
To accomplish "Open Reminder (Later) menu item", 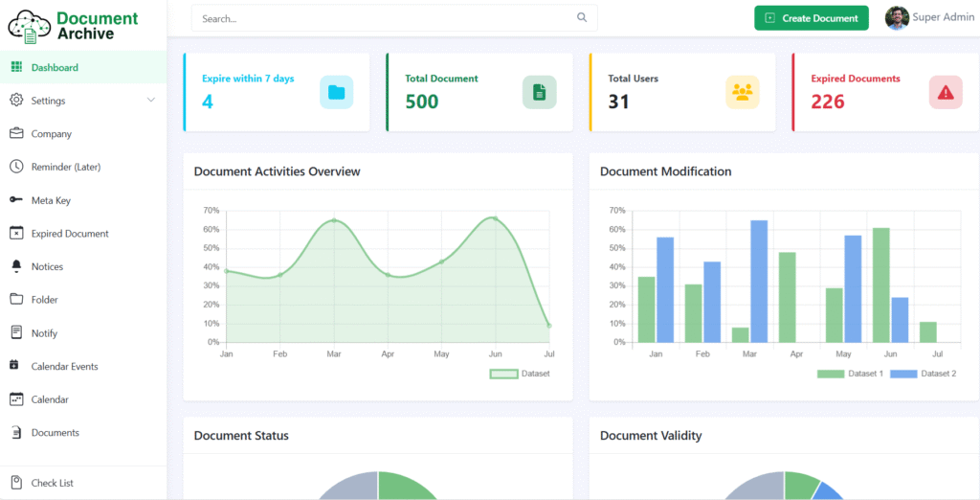I will (x=83, y=167).
